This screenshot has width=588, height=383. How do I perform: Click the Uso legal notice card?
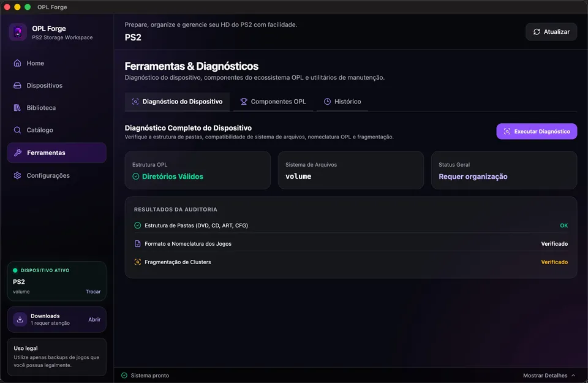pos(56,357)
